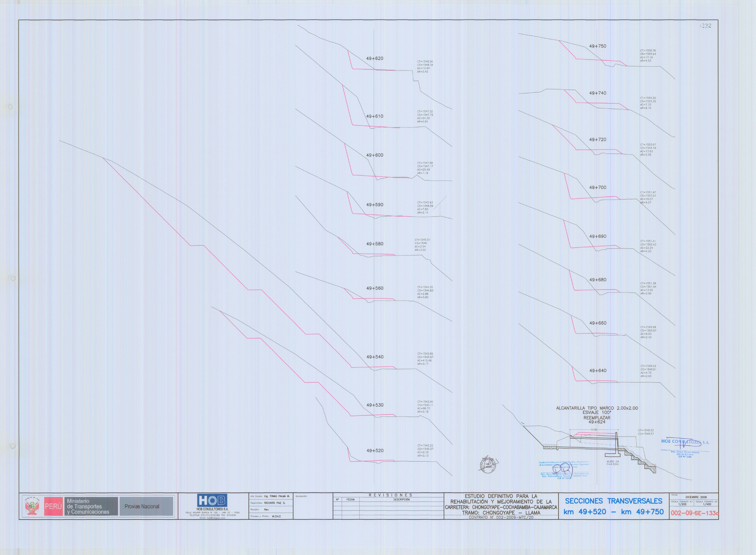Click the page number in the top corner

click(705, 26)
